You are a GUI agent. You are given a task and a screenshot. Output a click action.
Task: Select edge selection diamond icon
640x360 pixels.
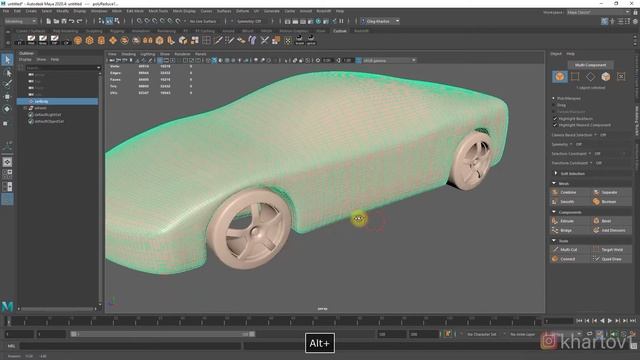pos(590,76)
